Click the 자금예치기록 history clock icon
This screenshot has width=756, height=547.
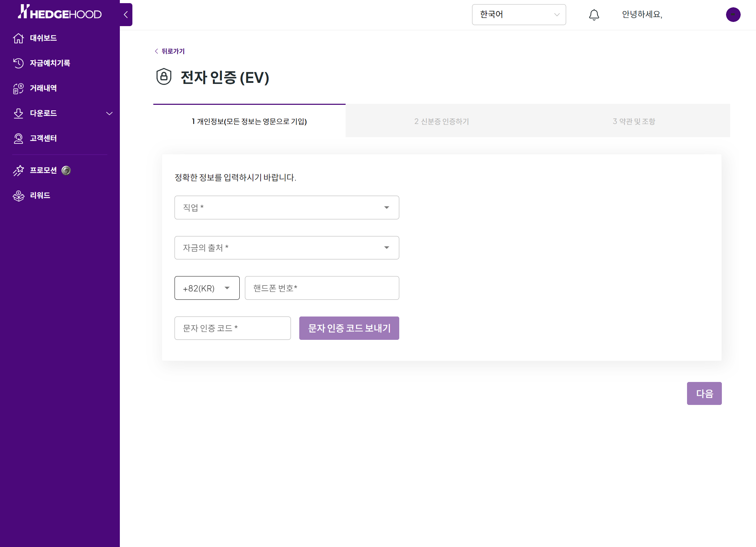point(18,63)
